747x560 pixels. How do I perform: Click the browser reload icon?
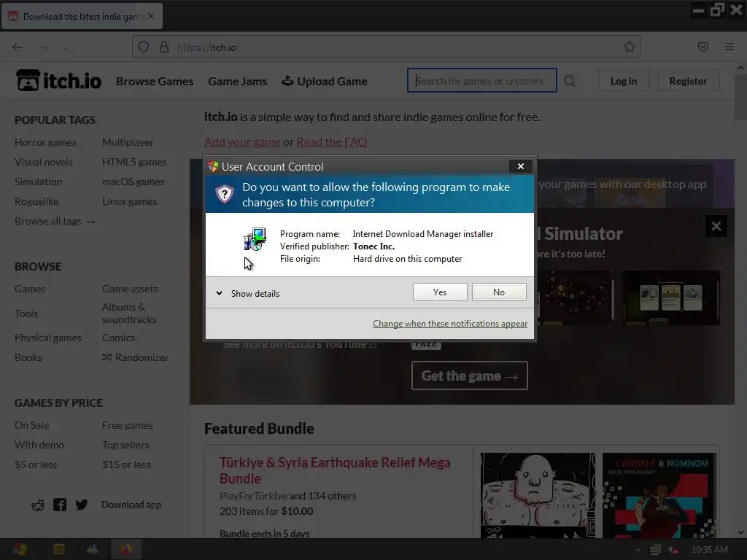[x=69, y=47]
